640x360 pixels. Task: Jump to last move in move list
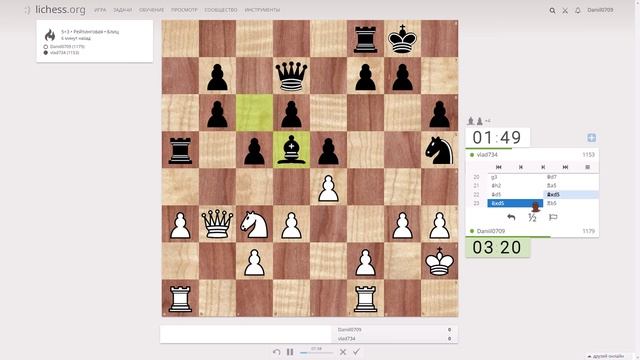tap(565, 167)
